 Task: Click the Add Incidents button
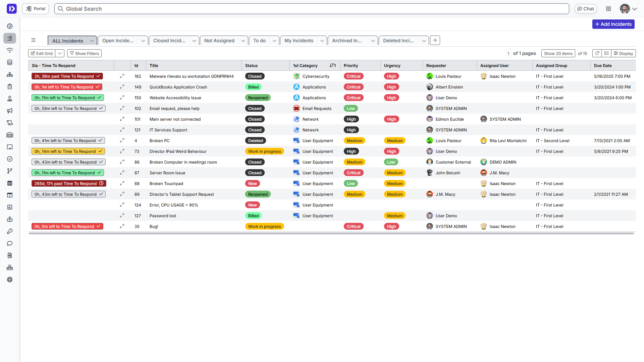point(613,24)
